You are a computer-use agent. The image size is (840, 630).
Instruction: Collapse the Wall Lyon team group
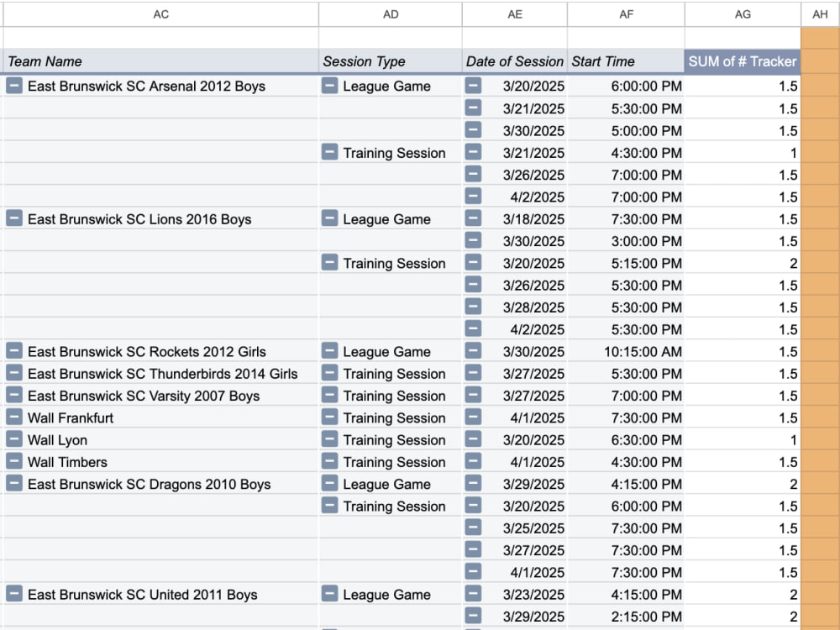[x=14, y=439]
